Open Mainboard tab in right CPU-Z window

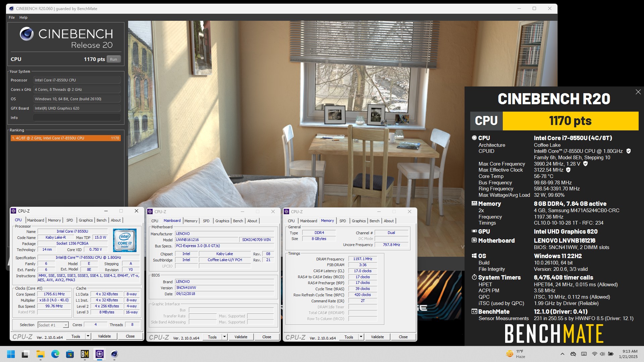(309, 221)
